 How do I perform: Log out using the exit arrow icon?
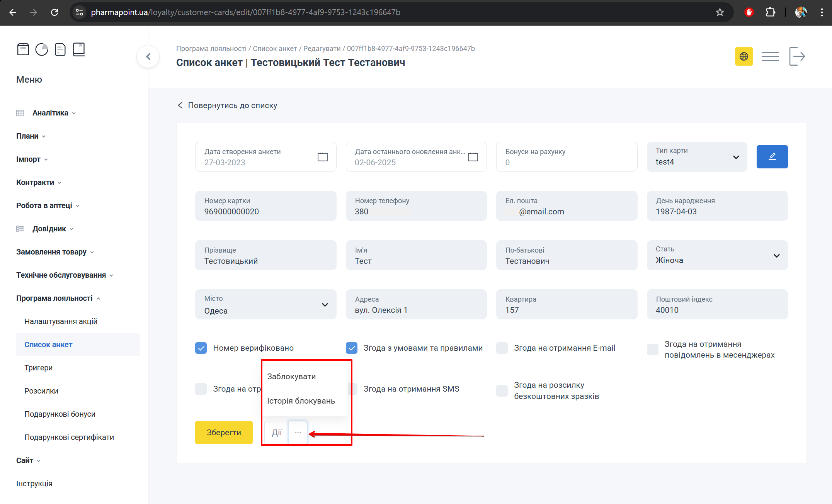pos(797,56)
